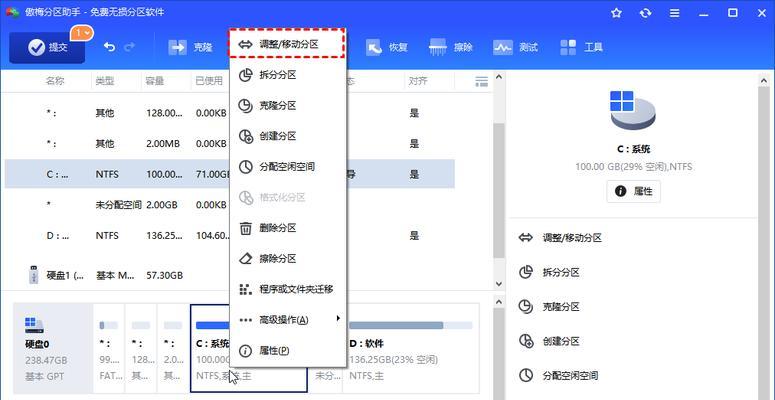Click 调整/移动分区 in right panel
Screen dimensions: 775x400
tap(560, 238)
